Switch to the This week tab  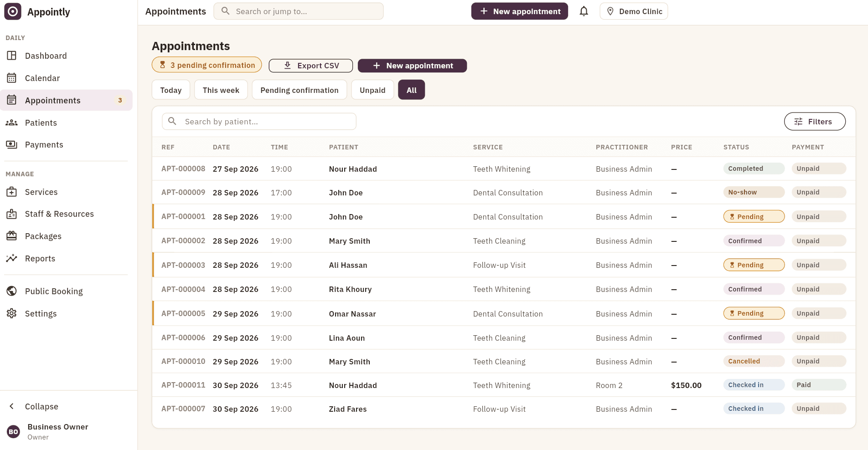221,90
